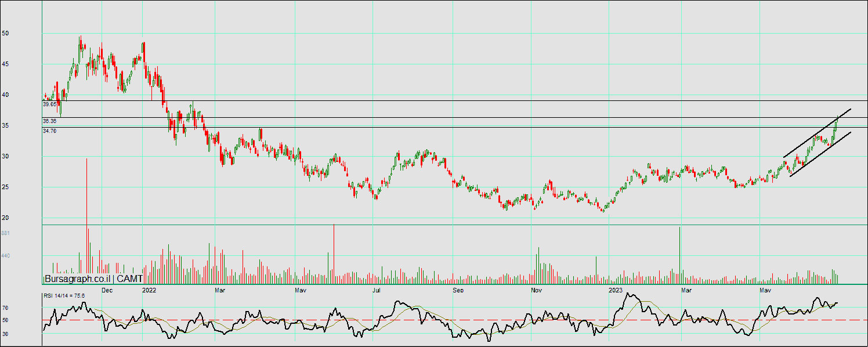Image resolution: width=868 pixels, height=347 pixels.
Task: Click the 39.05 price level label
Action: click(49, 104)
